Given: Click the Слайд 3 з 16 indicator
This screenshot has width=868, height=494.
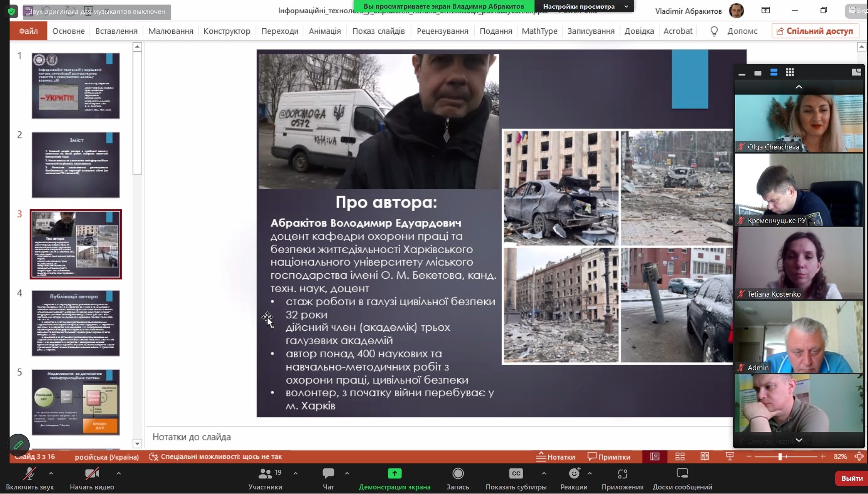Looking at the screenshot, I should tap(35, 457).
